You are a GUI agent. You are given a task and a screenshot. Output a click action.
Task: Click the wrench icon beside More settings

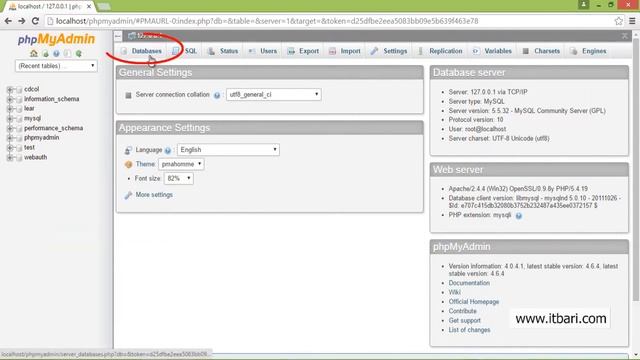pyautogui.click(x=128, y=195)
